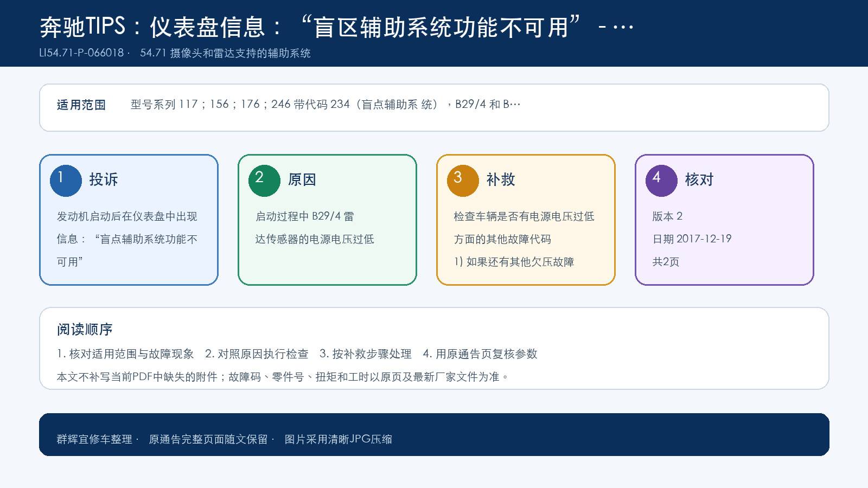868x488 pixels.
Task: Click the line 方面的其他故障代码
Action: 502,239
